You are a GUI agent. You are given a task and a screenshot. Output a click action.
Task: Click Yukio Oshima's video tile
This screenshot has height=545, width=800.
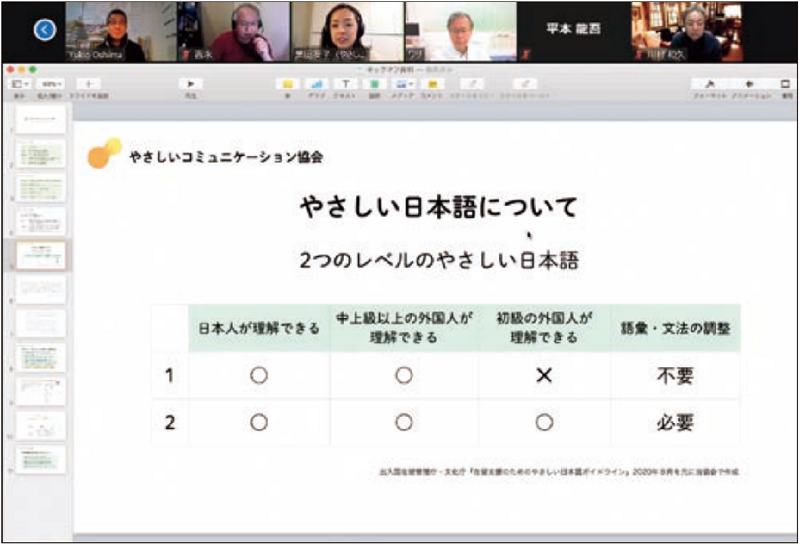pyautogui.click(x=120, y=32)
